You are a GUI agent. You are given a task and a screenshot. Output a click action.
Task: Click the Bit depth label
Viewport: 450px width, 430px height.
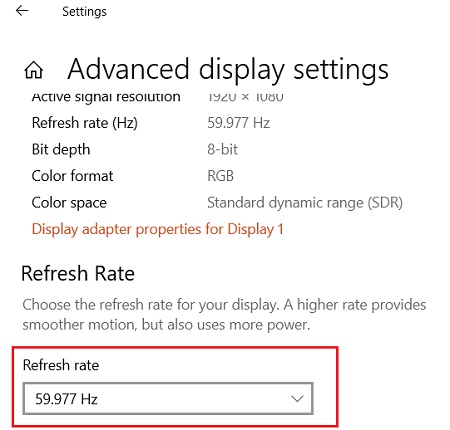pyautogui.click(x=61, y=149)
